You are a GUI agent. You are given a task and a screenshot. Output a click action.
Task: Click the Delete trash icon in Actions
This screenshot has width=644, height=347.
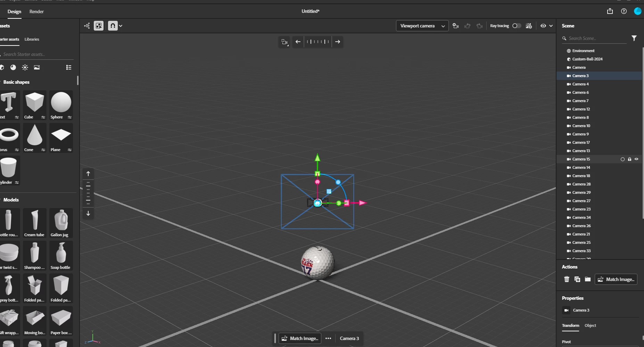[567, 279]
